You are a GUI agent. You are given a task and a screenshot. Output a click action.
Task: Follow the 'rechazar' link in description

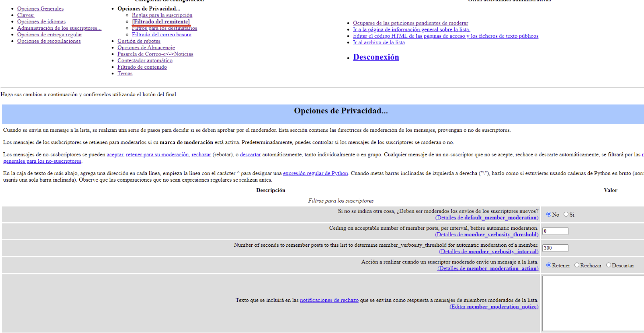tap(201, 155)
